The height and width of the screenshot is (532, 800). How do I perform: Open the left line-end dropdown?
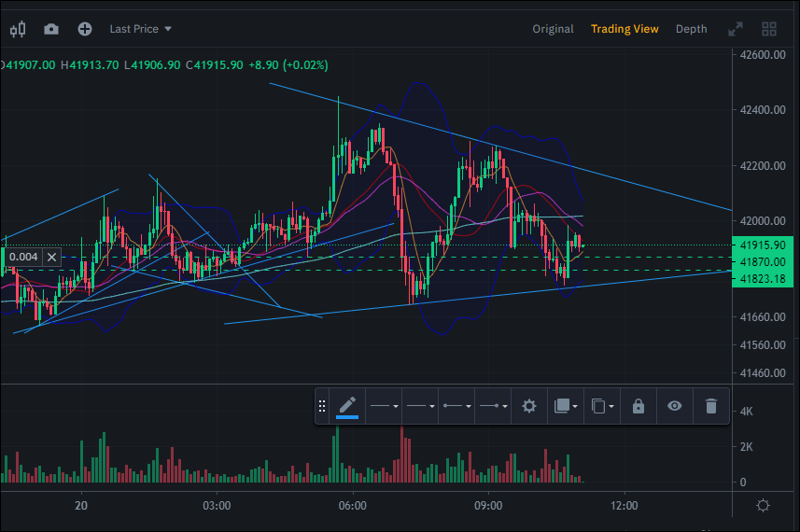pos(456,406)
